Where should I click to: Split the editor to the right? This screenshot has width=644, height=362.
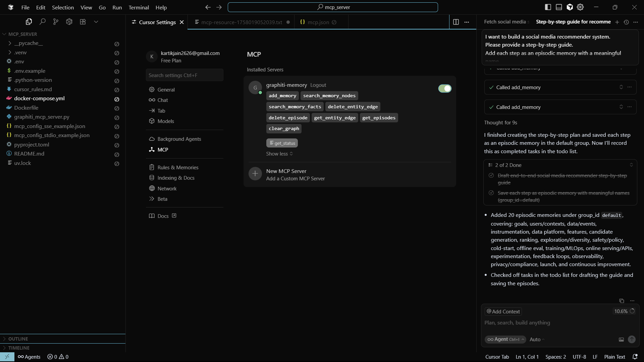(456, 22)
